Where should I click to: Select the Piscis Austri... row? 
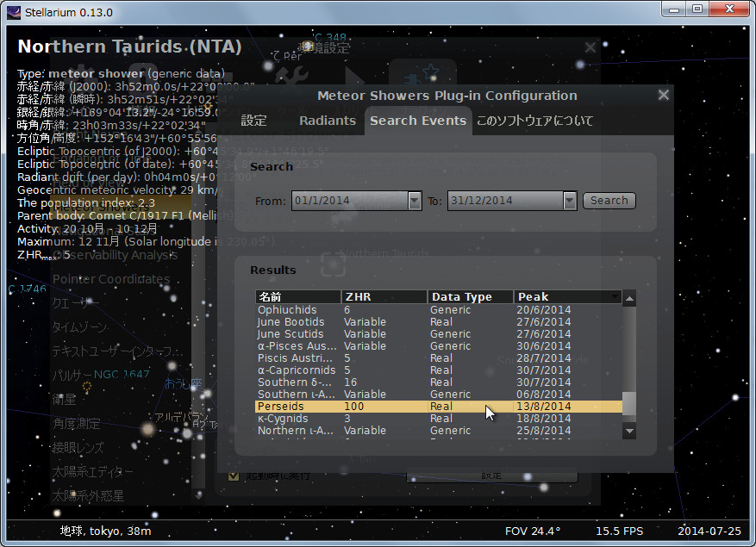coord(438,358)
